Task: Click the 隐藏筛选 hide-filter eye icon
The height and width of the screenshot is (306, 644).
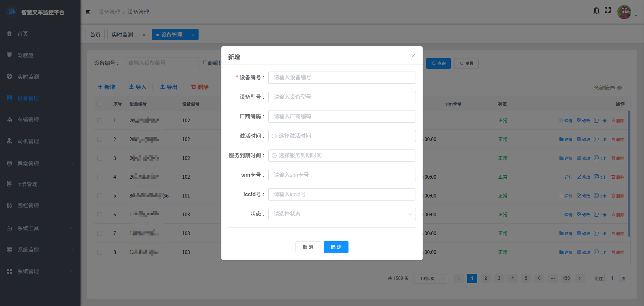Action: coord(620,88)
